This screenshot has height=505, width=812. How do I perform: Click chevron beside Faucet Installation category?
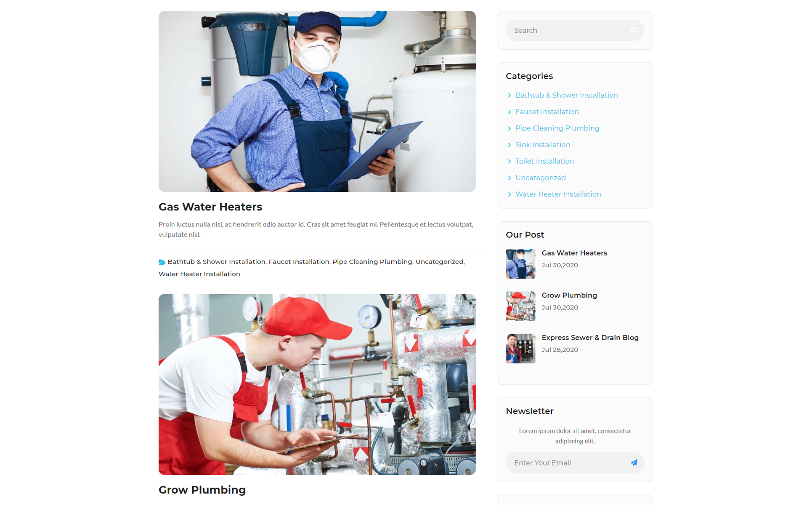tap(509, 112)
